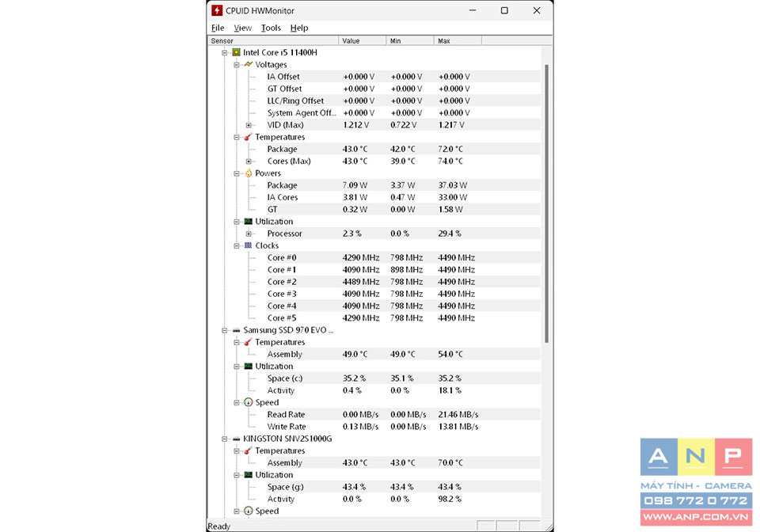
Task: Click the Min column header
Action: pos(410,40)
